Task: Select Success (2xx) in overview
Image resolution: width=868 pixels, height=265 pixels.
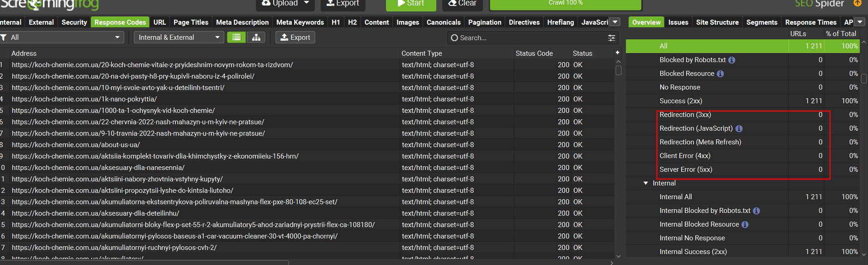Action: 743,101
